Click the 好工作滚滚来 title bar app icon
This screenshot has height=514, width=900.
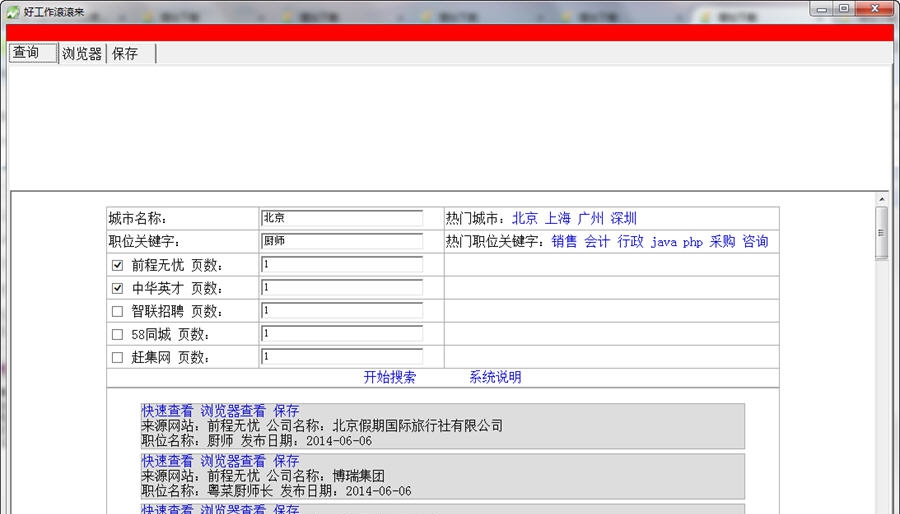13,12
